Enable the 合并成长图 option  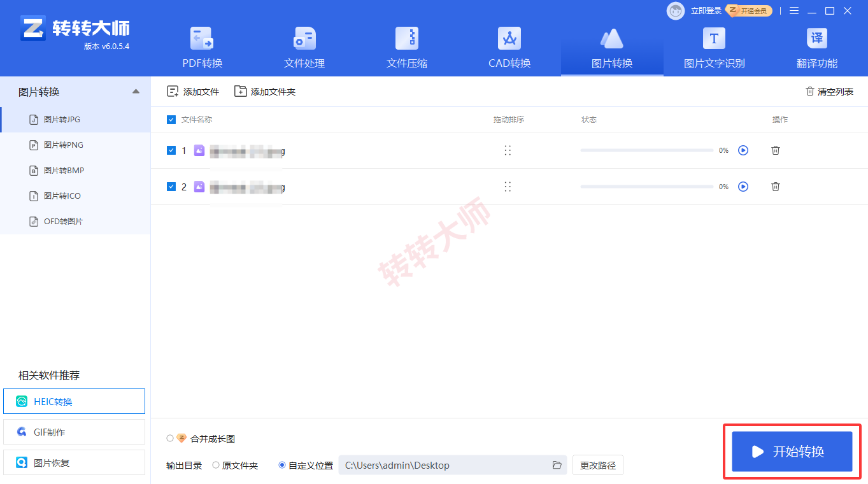click(x=170, y=438)
